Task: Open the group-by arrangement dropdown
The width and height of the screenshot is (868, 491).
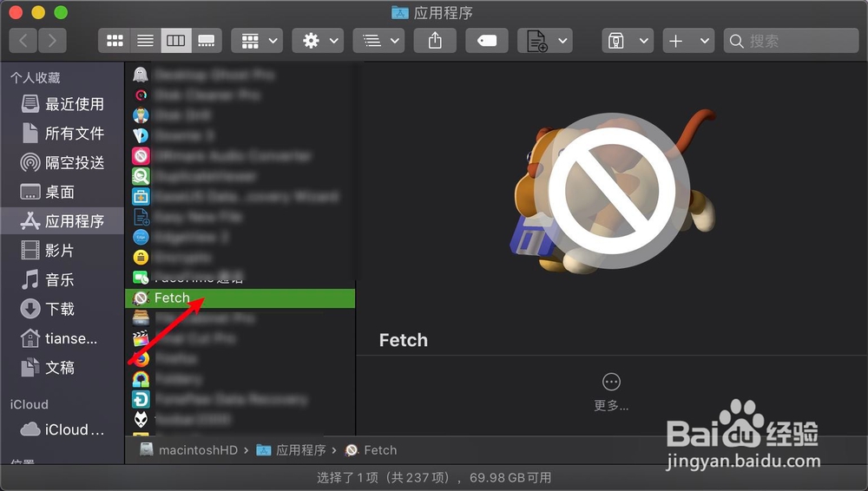Action: 257,41
